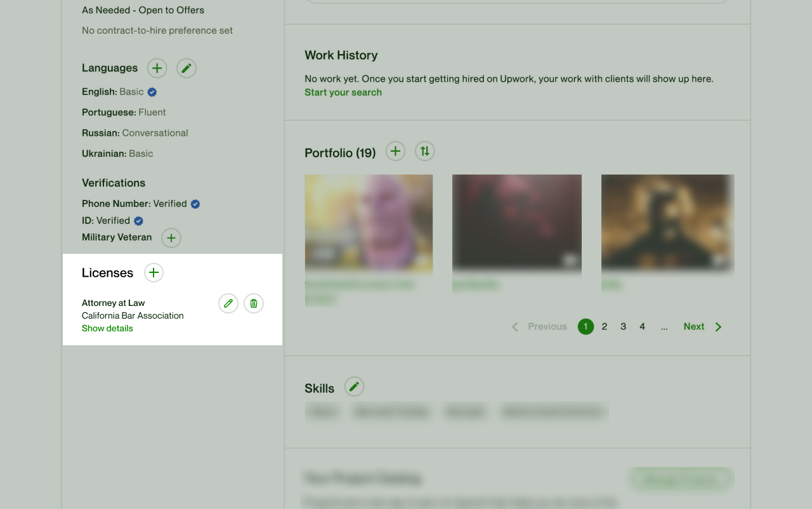Viewport: 812px width, 509px height.
Task: Click Next in portfolio pagination
Action: [x=702, y=326]
